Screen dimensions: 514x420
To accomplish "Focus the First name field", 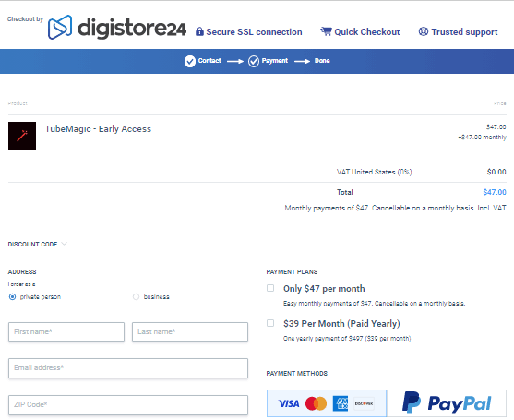I will [66, 331].
